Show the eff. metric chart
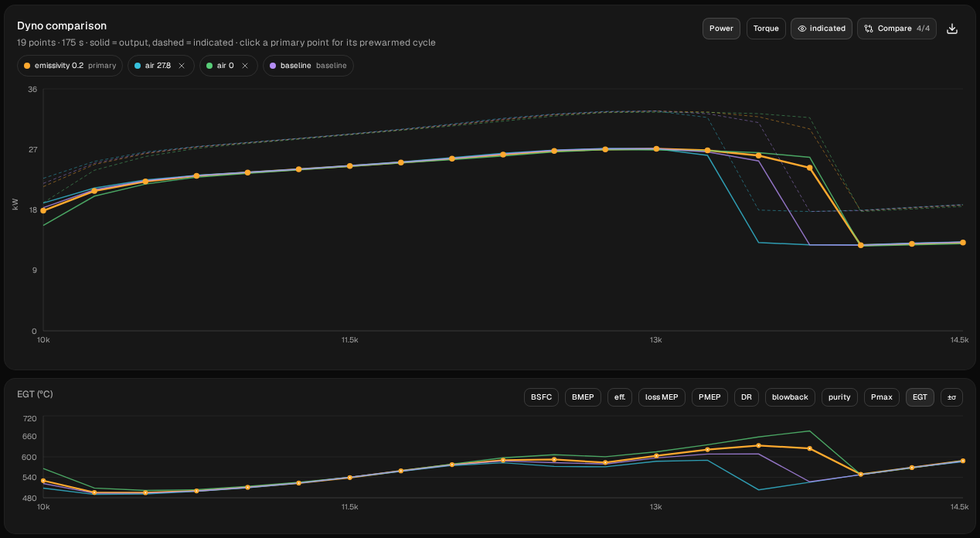The height and width of the screenshot is (538, 980). [620, 397]
